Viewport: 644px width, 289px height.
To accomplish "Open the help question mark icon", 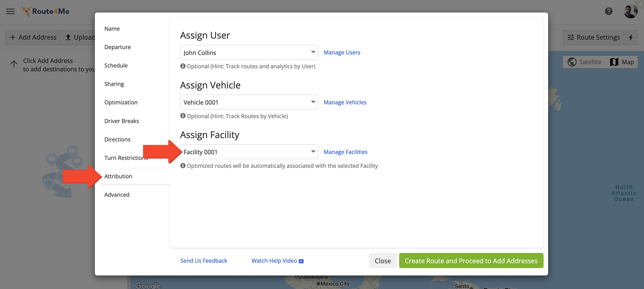I will (x=608, y=11).
